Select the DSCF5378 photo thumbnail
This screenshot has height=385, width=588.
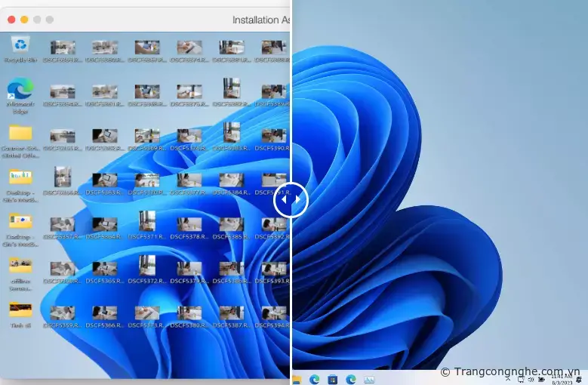[x=189, y=224]
